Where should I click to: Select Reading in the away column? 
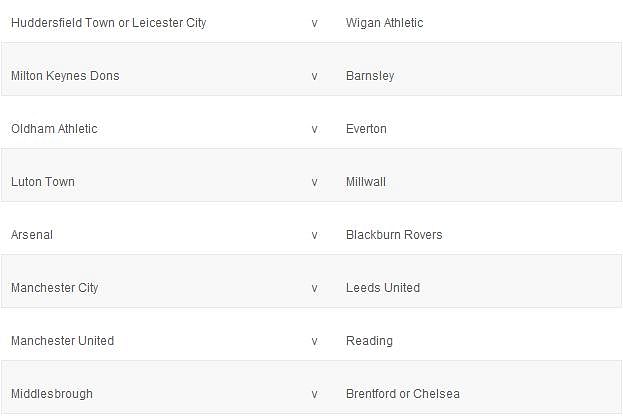coord(369,340)
